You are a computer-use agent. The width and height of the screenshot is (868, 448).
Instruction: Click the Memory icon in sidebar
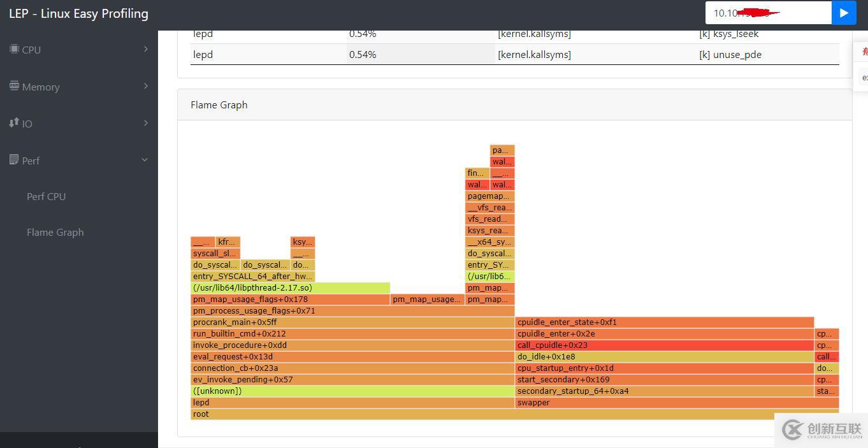coord(14,86)
